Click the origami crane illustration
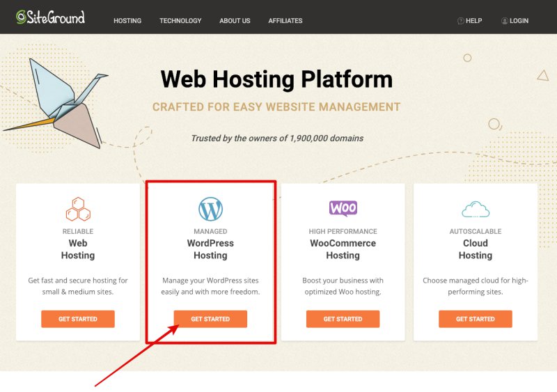The height and width of the screenshot is (392, 557). click(57, 103)
